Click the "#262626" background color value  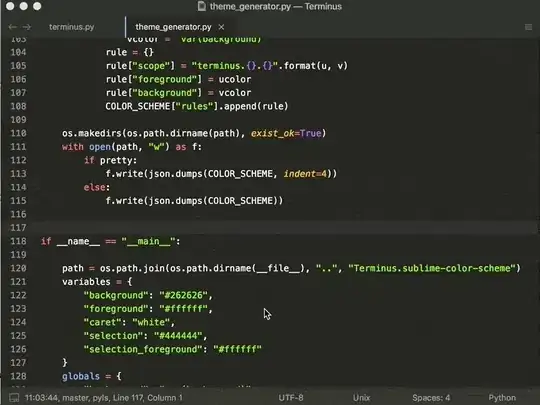tap(184, 295)
